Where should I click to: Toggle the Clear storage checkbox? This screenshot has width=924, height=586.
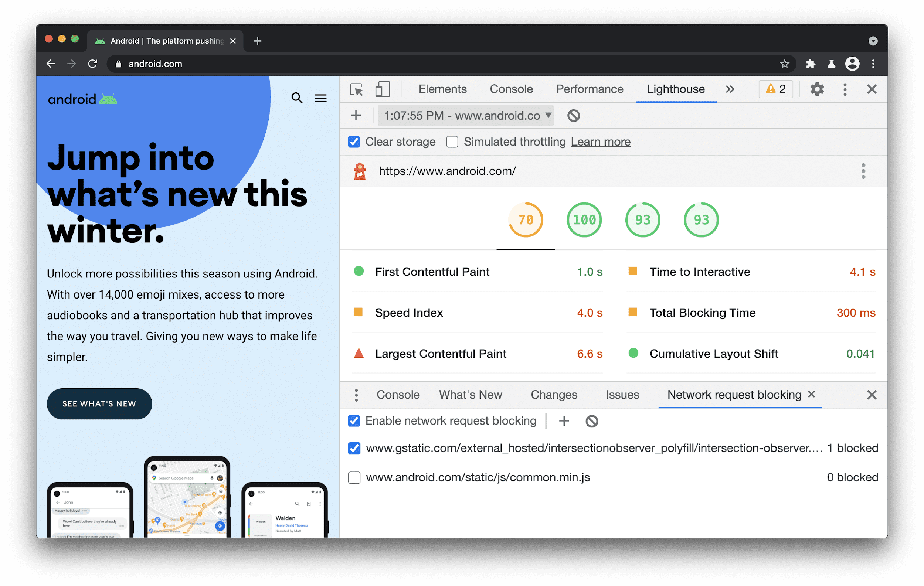[x=354, y=142]
